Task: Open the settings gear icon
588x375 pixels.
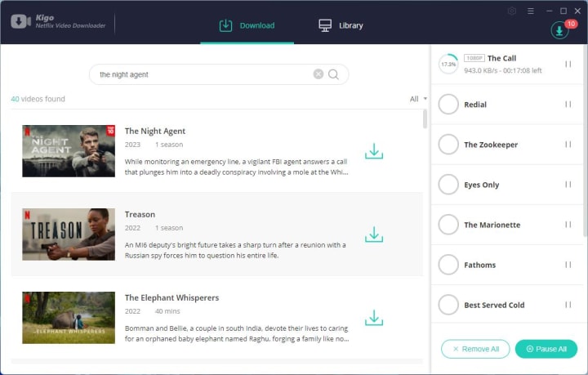Action: point(512,11)
